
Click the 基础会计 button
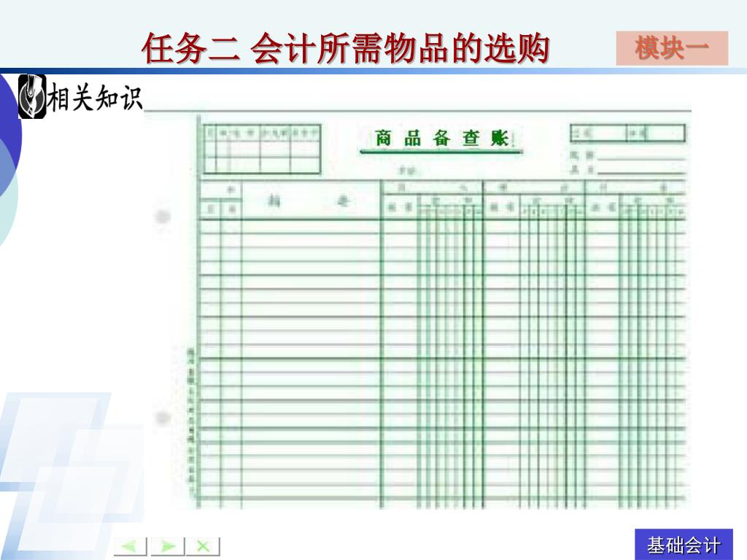click(684, 544)
